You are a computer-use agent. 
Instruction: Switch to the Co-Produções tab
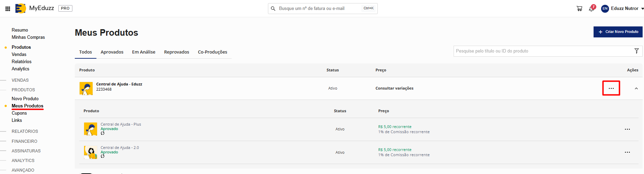212,52
